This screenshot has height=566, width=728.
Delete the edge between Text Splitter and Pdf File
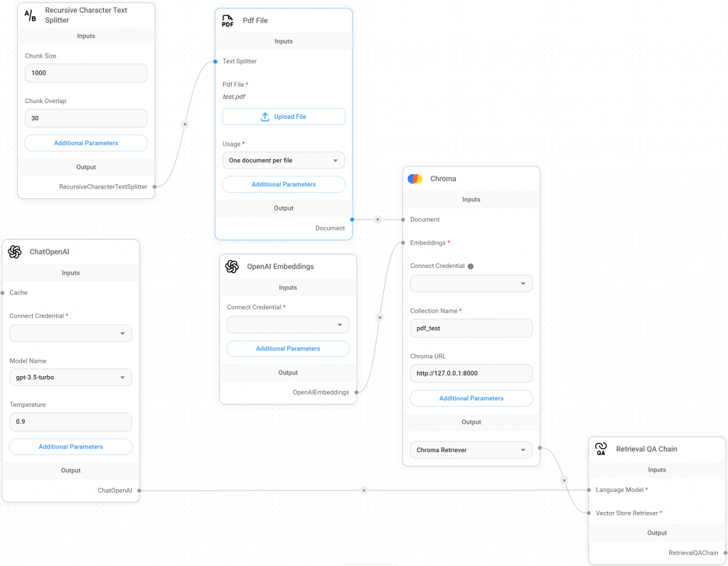pyautogui.click(x=185, y=124)
